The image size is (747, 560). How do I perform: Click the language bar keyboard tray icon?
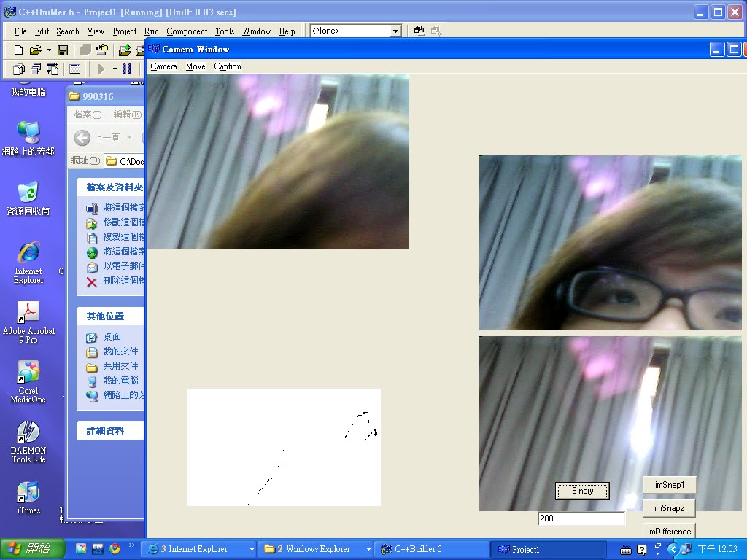click(x=626, y=550)
